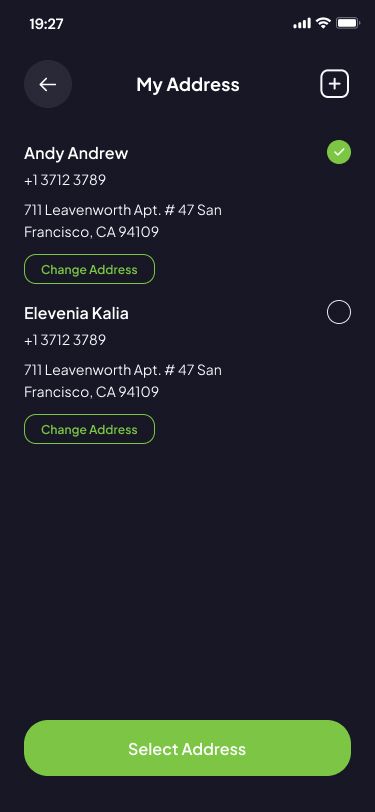Tap Andy Andrew's Leavenworth street address text

click(x=123, y=210)
